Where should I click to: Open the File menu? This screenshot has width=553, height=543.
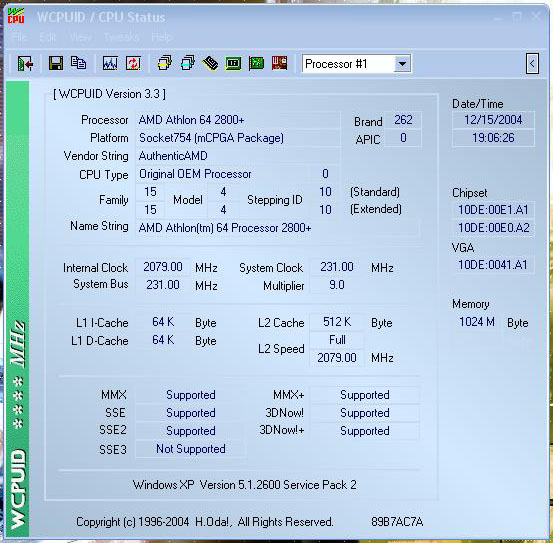19,37
